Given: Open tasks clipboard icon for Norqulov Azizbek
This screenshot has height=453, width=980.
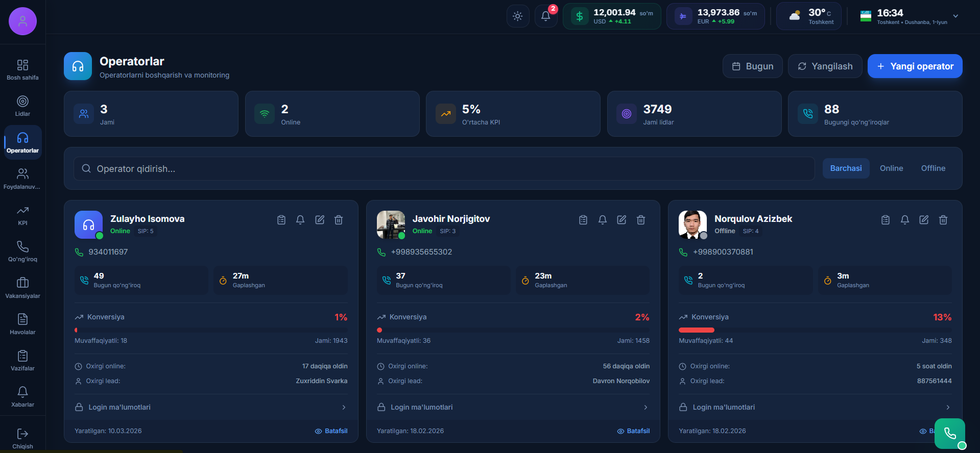Looking at the screenshot, I should pyautogui.click(x=886, y=220).
